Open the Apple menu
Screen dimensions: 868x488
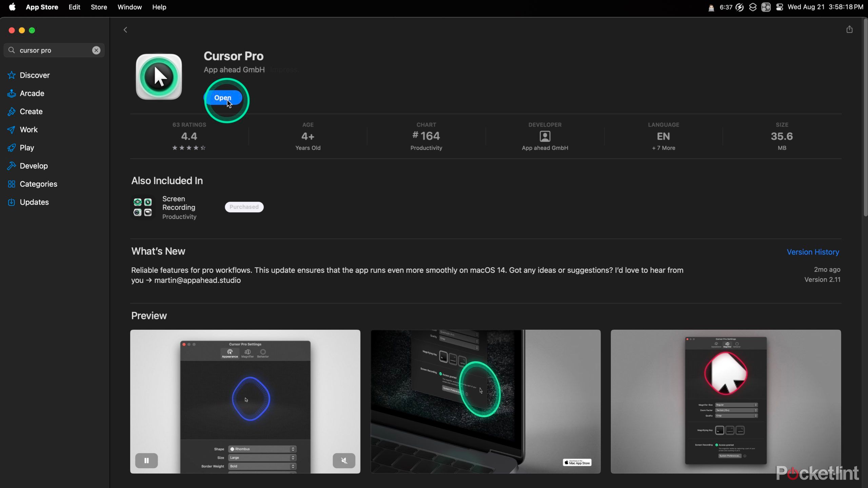point(12,7)
